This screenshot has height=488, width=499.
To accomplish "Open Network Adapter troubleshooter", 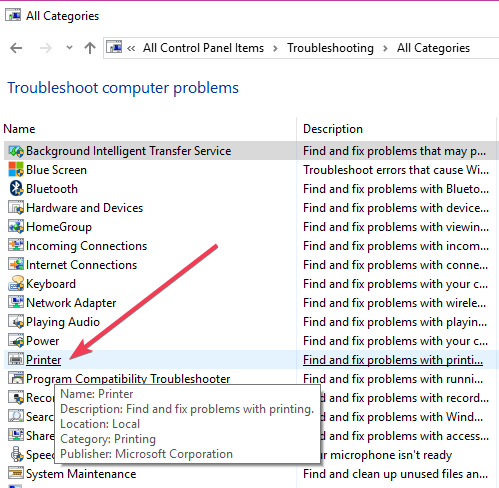I will click(71, 303).
